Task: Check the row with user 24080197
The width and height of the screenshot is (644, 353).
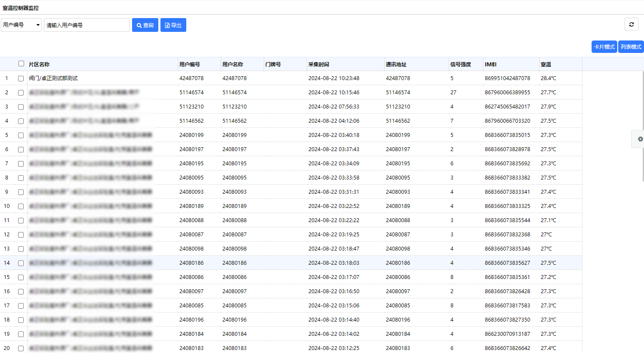Action: (x=21, y=149)
